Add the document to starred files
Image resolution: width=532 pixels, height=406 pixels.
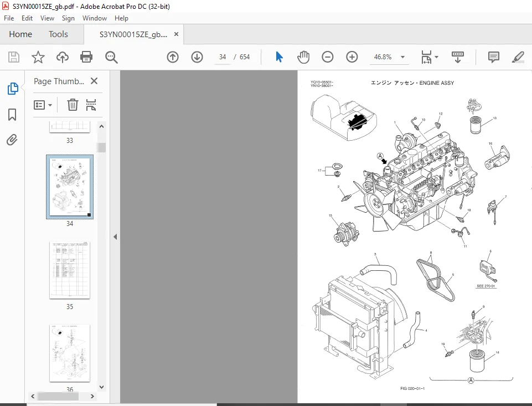click(x=38, y=57)
